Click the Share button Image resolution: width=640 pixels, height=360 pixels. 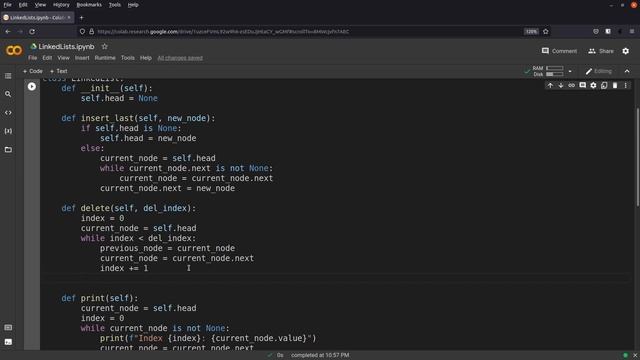601,51
